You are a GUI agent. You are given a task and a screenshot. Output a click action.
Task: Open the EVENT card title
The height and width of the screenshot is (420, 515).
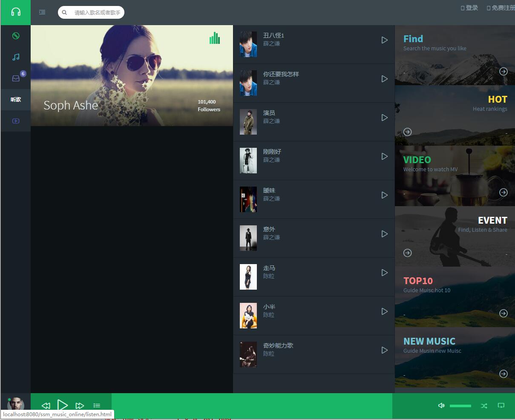492,220
